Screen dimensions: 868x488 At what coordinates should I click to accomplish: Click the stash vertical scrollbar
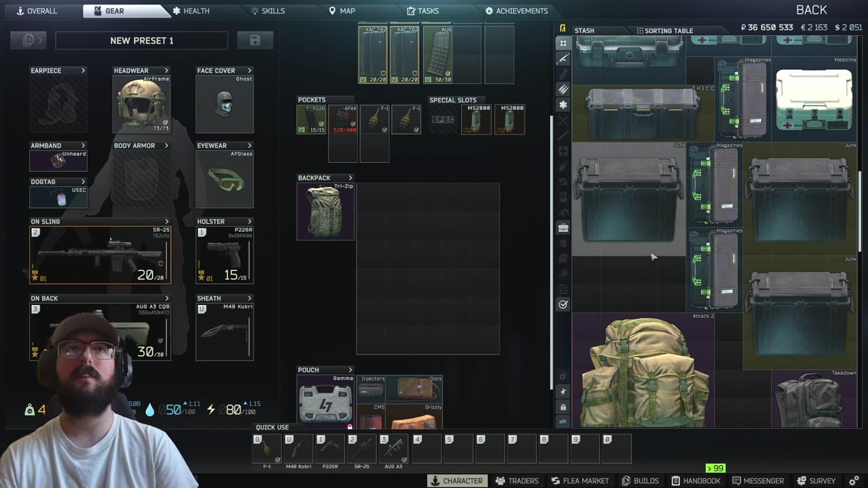click(x=860, y=210)
